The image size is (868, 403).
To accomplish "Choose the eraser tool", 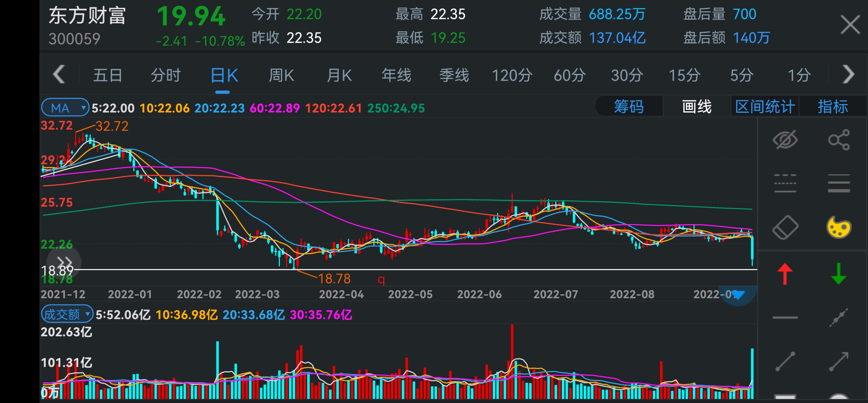I will click(785, 227).
